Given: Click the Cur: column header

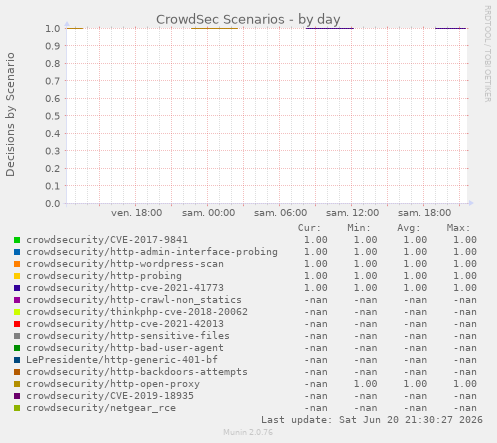Looking at the screenshot, I should point(309,228).
